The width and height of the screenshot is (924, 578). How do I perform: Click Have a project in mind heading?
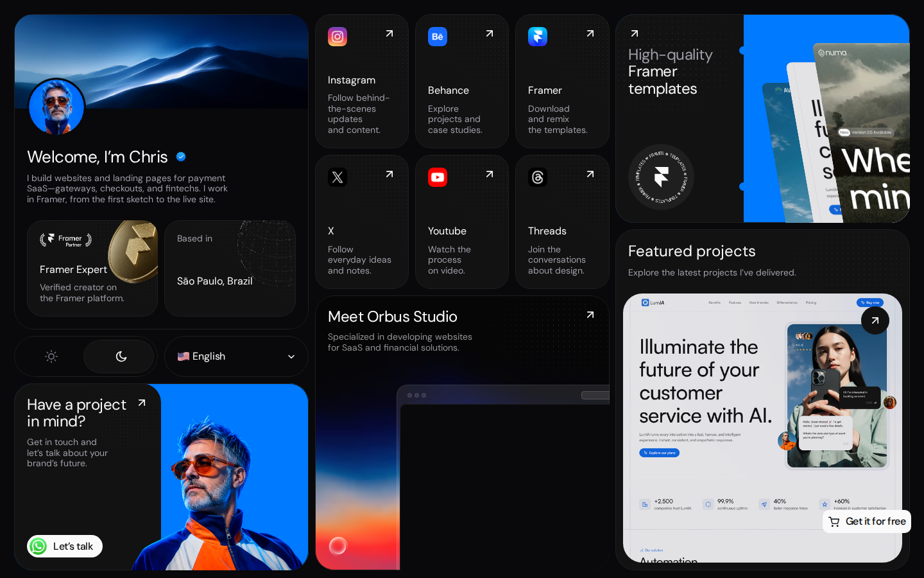77,413
